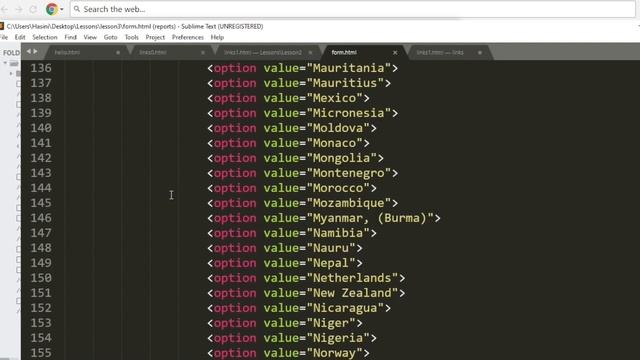Click the Mauritius value text
This screenshot has height=360, width=640.
(x=344, y=83)
